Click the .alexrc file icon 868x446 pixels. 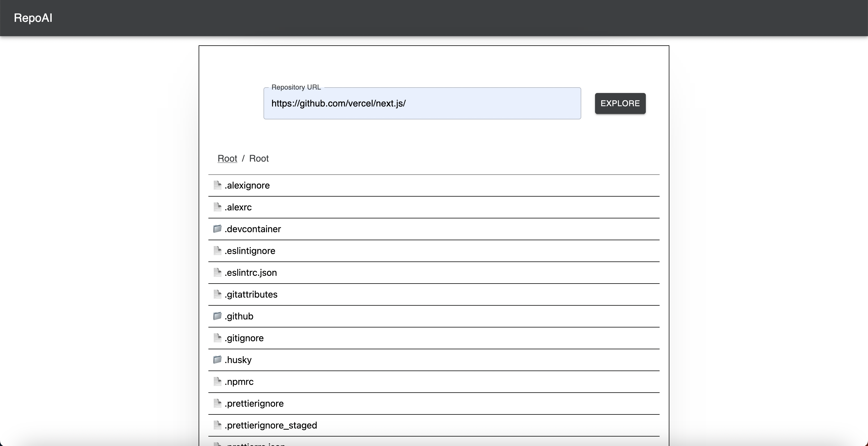217,207
